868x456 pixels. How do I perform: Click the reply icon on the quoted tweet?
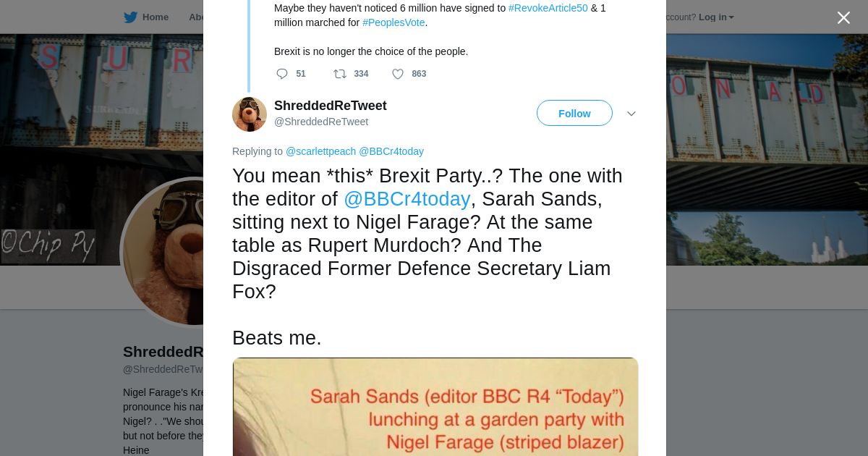click(x=282, y=74)
